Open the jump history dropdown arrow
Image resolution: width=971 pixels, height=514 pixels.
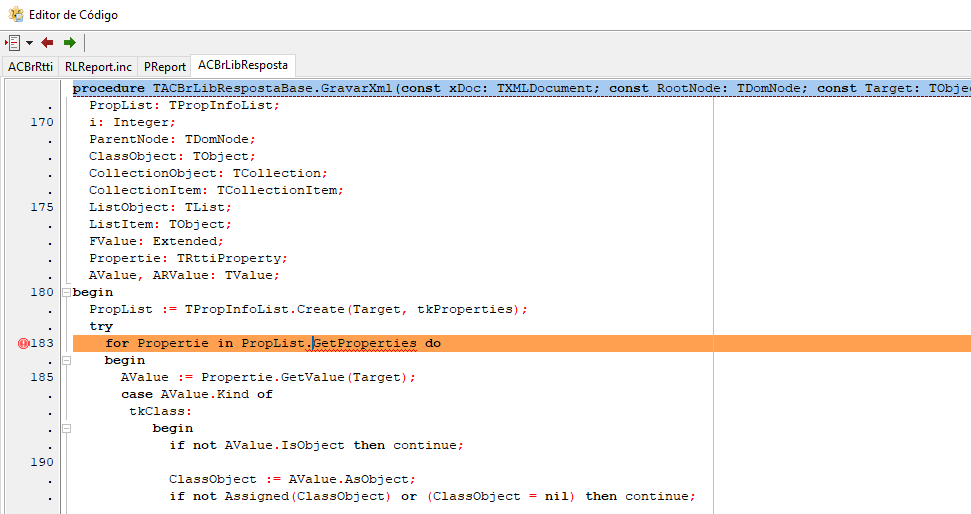pos(29,43)
